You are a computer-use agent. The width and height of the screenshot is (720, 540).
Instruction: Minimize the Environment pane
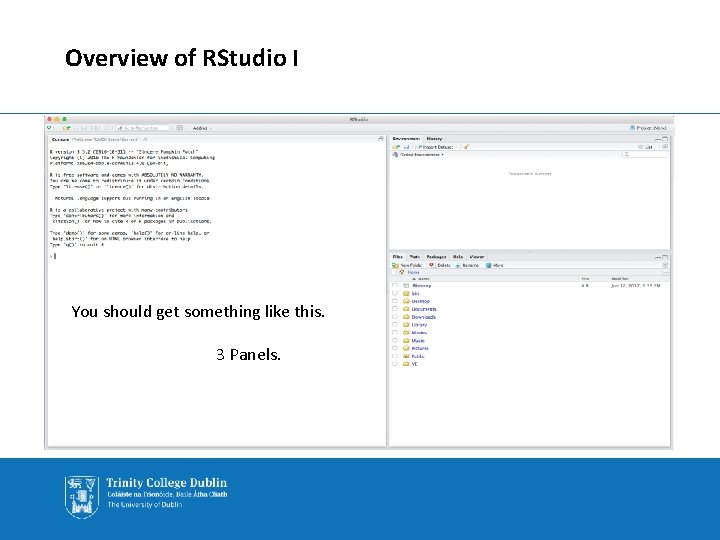[658, 139]
